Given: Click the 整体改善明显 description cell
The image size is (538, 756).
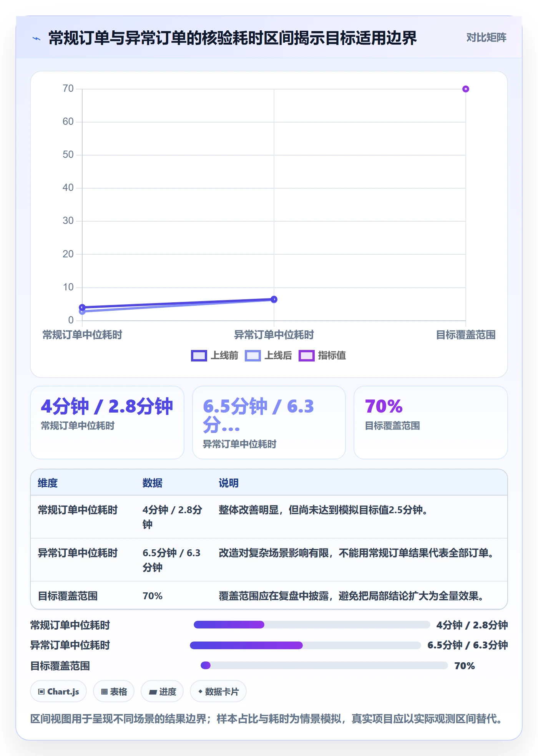Looking at the screenshot, I should 324,510.
